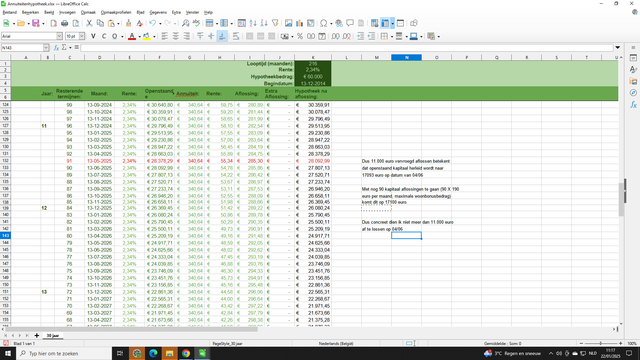
Task: Expand the formula bar arrow
Action: (618, 48)
